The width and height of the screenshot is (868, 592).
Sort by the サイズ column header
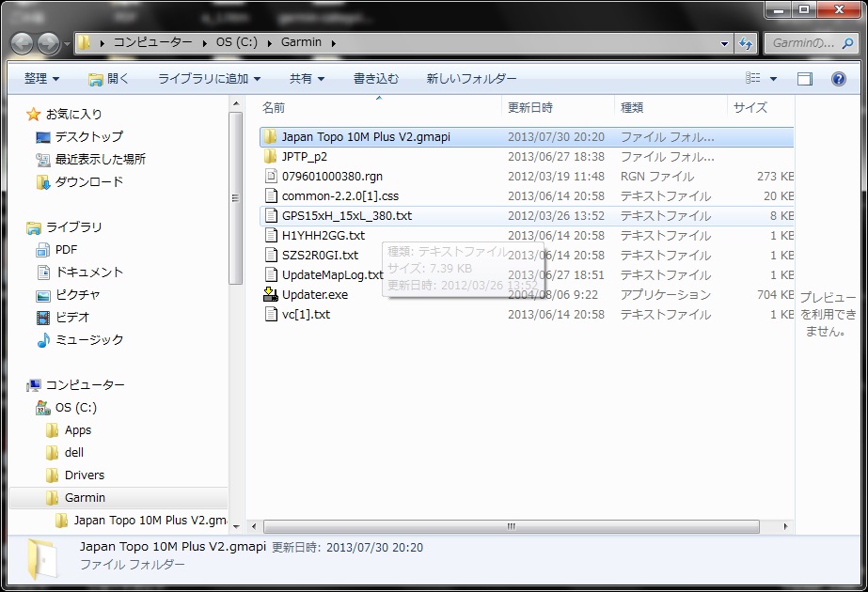pyautogui.click(x=761, y=107)
